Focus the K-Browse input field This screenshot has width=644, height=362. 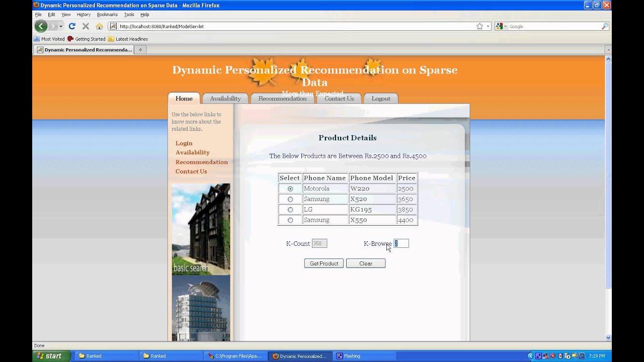[x=401, y=243]
